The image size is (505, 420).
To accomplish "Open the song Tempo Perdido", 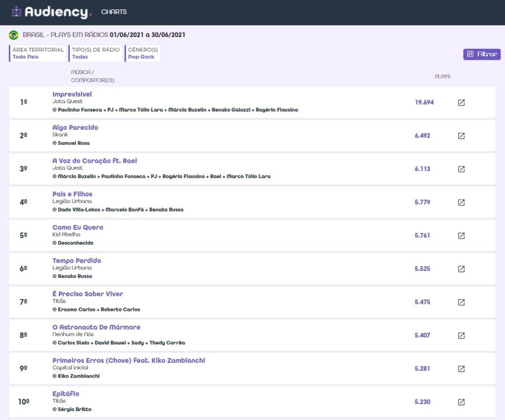I will (76, 261).
